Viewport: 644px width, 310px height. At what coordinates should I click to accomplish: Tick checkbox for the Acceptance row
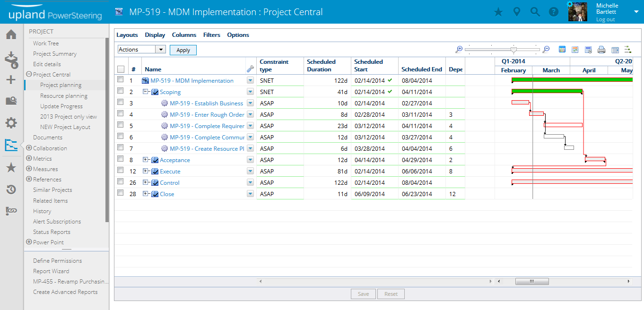[x=121, y=159]
